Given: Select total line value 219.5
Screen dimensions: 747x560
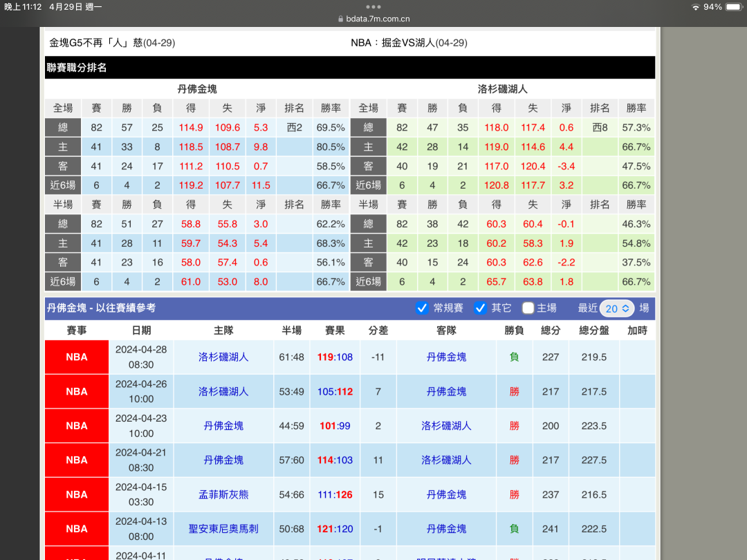Looking at the screenshot, I should click(594, 357).
